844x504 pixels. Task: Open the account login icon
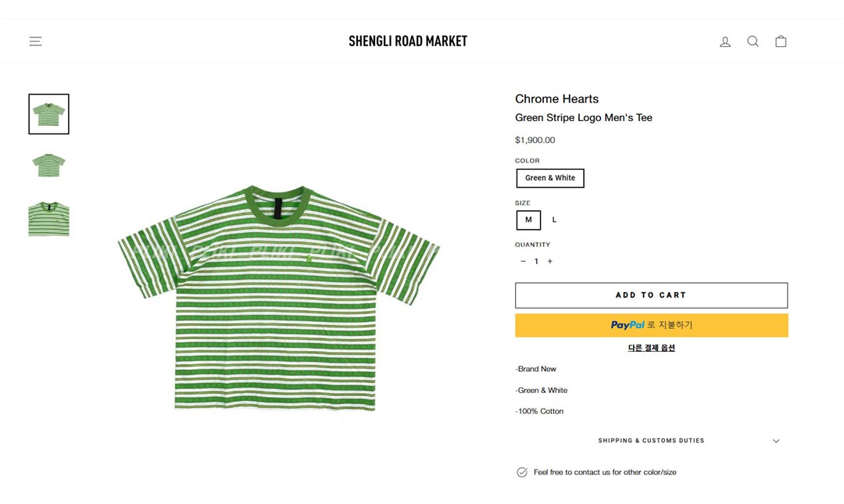tap(725, 41)
